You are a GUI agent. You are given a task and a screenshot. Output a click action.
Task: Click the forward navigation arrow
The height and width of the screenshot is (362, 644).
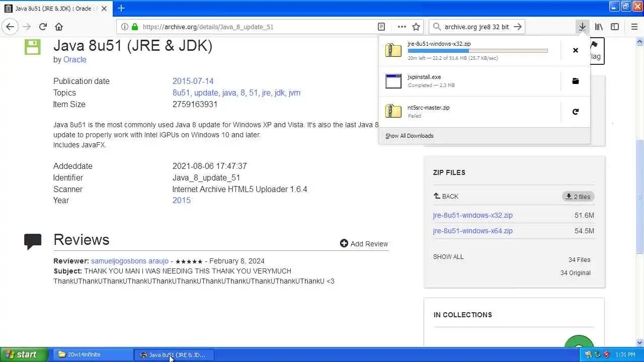coord(27,27)
